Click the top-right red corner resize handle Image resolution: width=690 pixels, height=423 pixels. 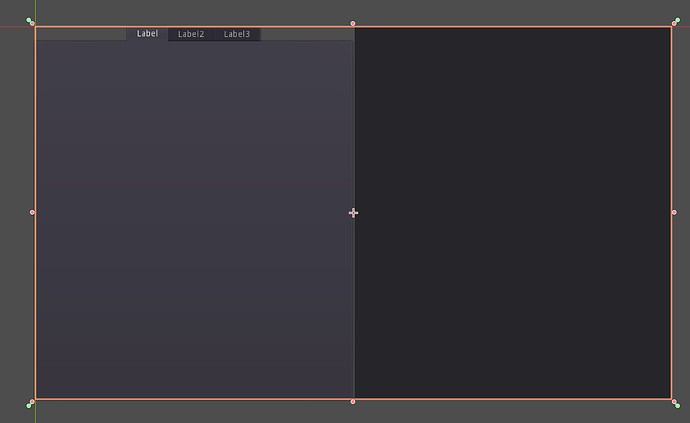point(674,23)
